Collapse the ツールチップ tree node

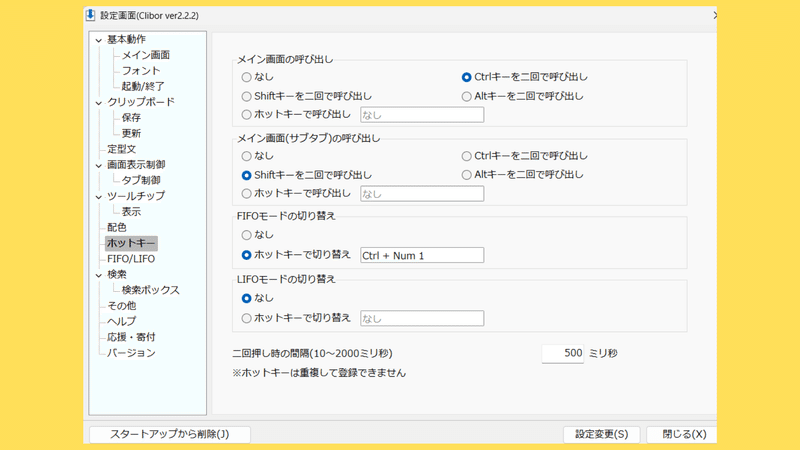(x=98, y=196)
